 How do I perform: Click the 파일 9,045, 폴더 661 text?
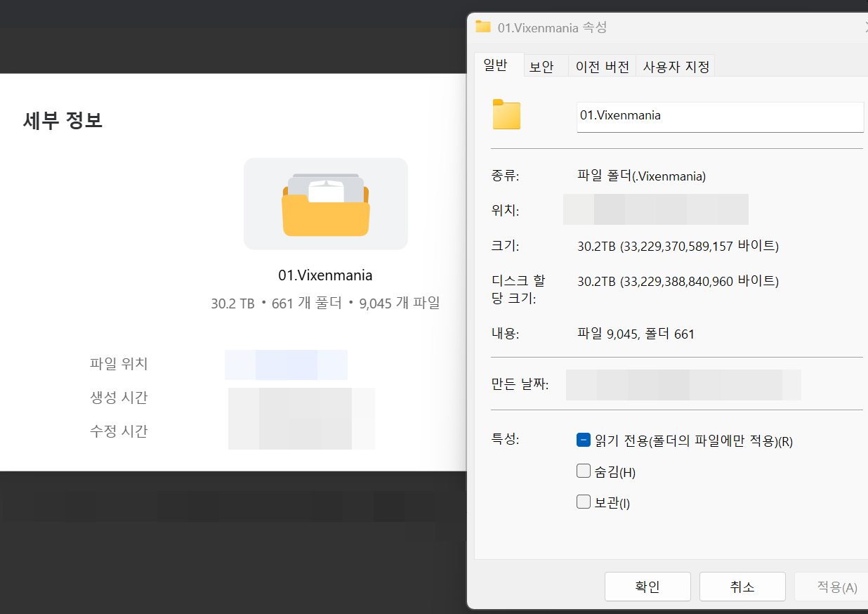[636, 334]
